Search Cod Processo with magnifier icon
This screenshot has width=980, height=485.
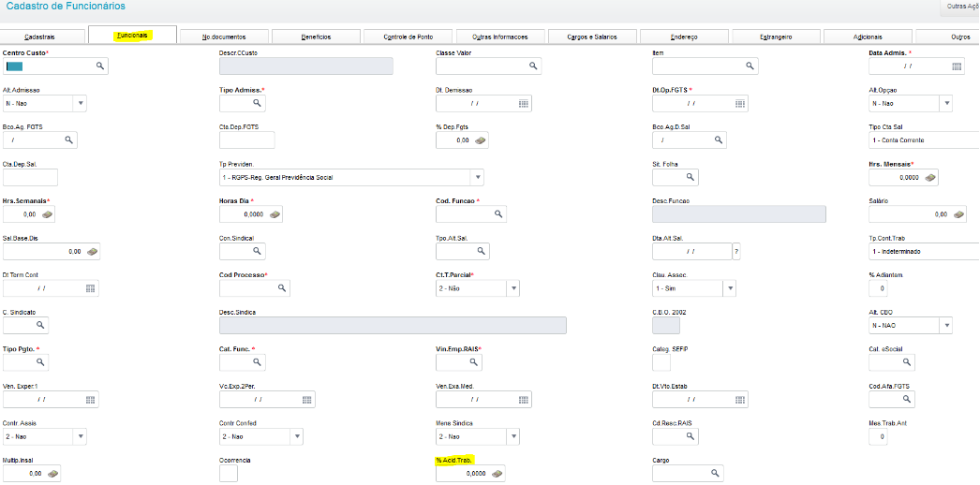pos(281,288)
